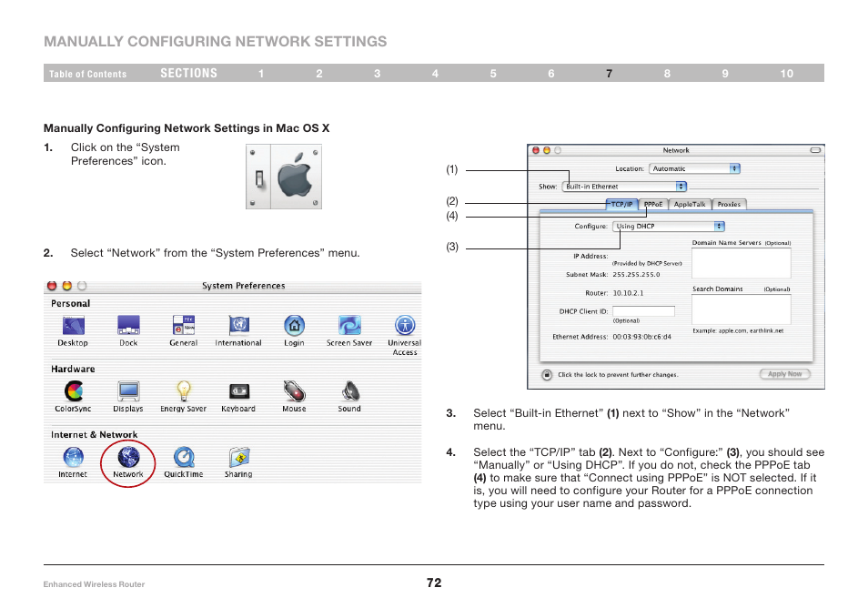Open the International preference icon
The image size is (868, 608).
click(239, 326)
